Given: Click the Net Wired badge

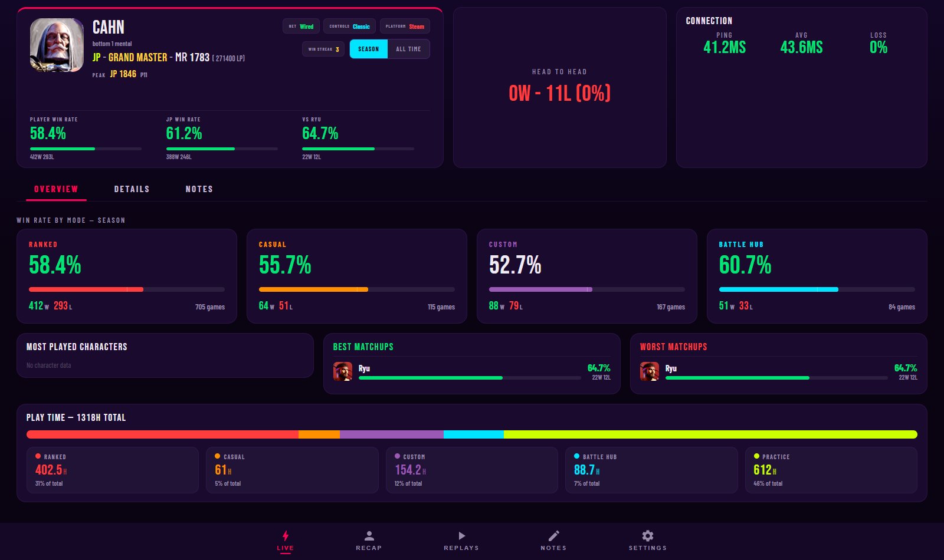Looking at the screenshot, I should click(x=301, y=27).
